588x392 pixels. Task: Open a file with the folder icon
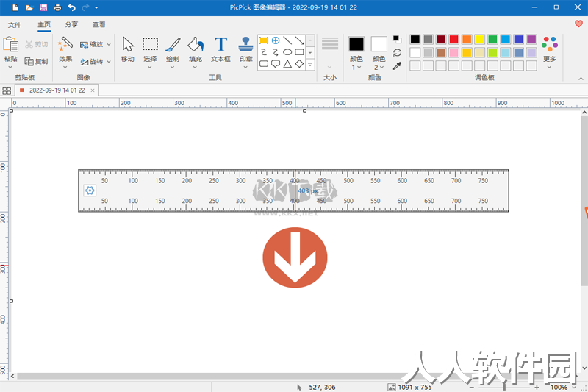click(x=29, y=7)
